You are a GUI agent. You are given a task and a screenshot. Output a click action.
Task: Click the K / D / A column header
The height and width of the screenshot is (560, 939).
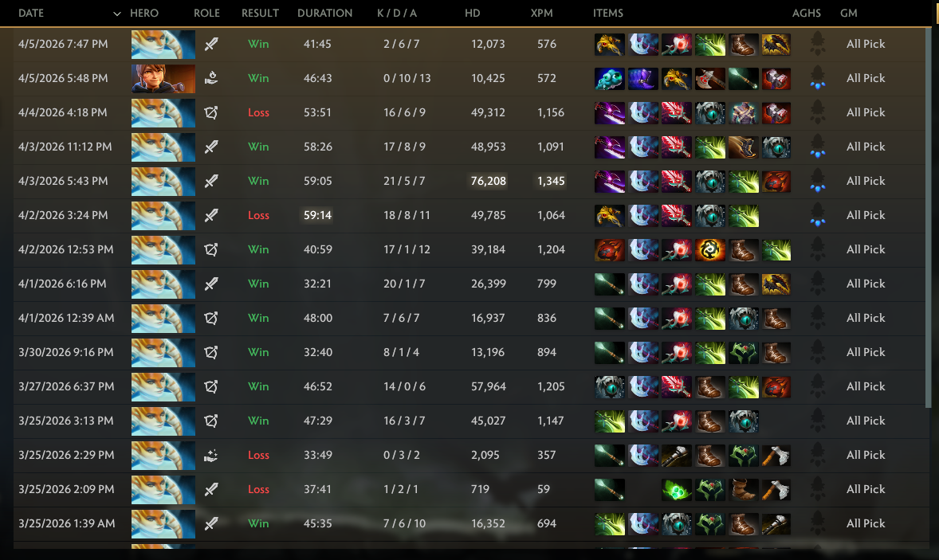[x=396, y=14]
